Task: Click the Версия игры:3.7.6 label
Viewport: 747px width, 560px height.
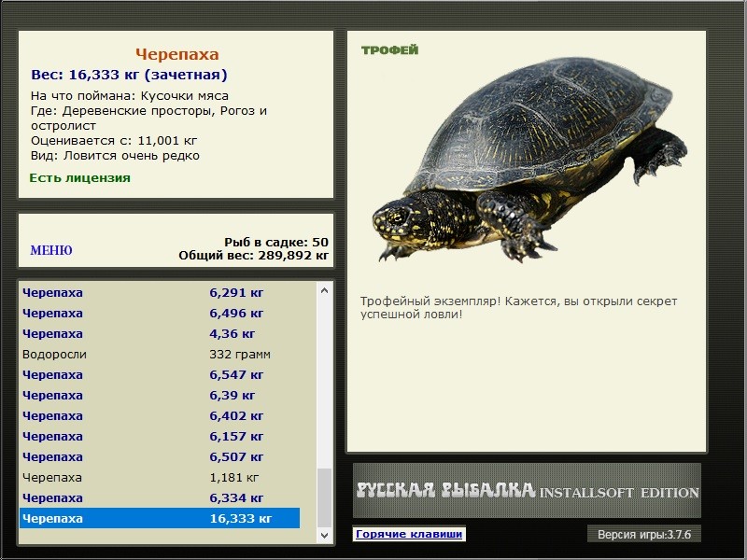Action: tap(644, 534)
